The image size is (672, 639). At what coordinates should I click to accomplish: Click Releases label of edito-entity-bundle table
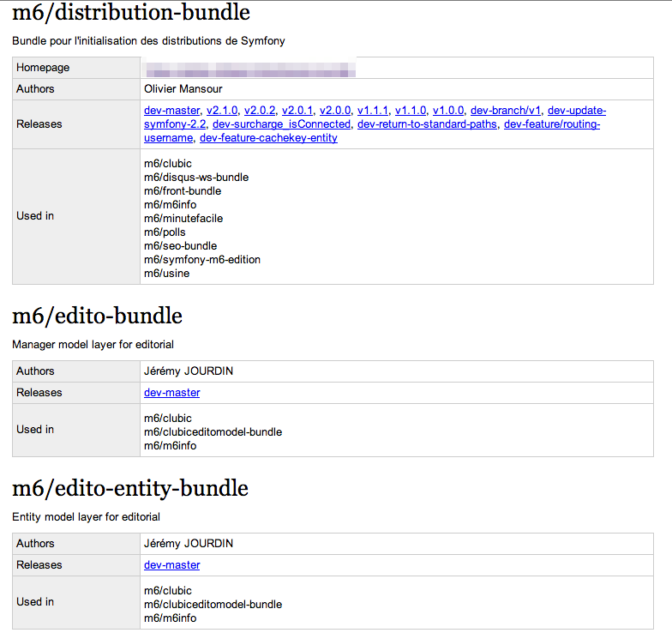(x=39, y=564)
